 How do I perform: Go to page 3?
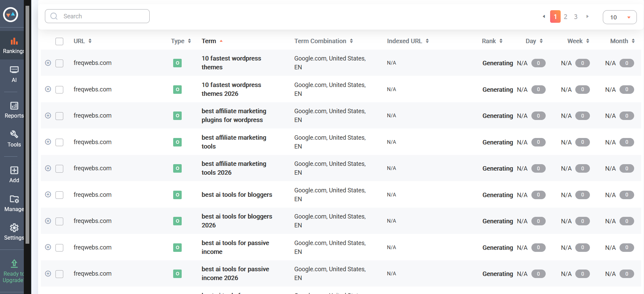pos(576,17)
